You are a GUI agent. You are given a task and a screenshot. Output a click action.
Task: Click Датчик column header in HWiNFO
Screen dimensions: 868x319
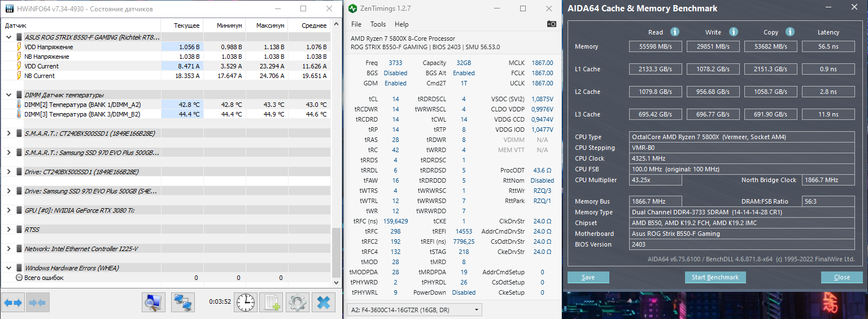coord(82,25)
